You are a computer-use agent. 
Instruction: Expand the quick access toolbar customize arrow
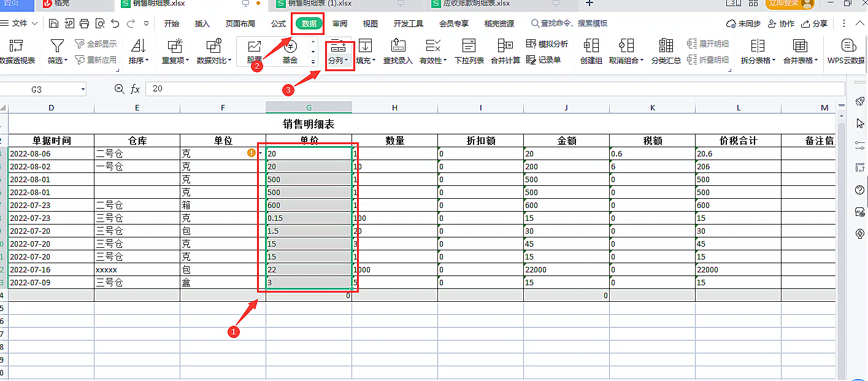[x=146, y=24]
